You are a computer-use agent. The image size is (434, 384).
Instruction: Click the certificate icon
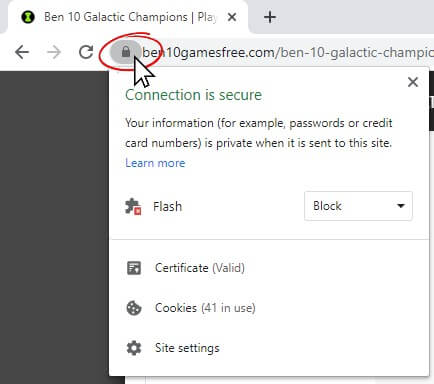click(x=134, y=268)
